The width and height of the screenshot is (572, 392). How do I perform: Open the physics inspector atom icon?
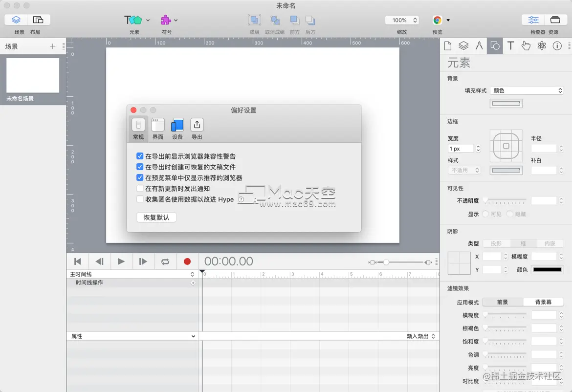click(x=542, y=45)
